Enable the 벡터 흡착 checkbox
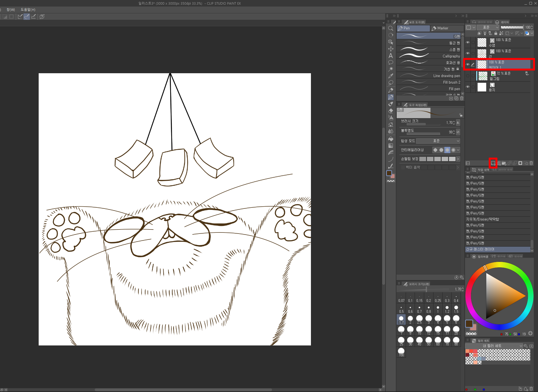The image size is (538, 392). coord(403,167)
